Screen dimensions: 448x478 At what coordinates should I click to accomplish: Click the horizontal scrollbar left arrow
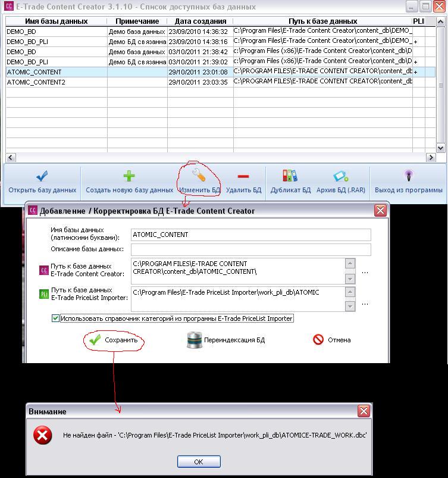point(11,157)
